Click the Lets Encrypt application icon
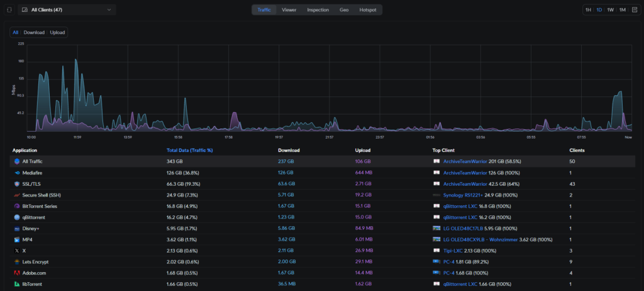 (x=17, y=262)
